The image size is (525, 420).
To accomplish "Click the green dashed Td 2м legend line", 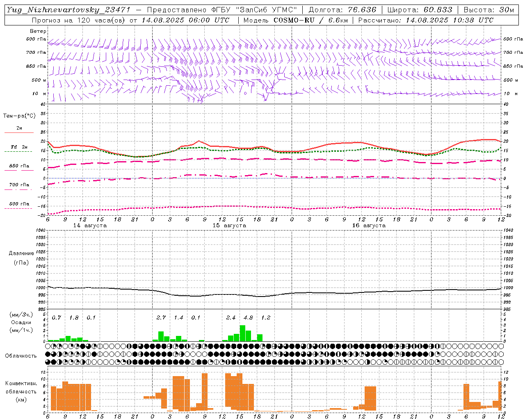I will 18,151.
